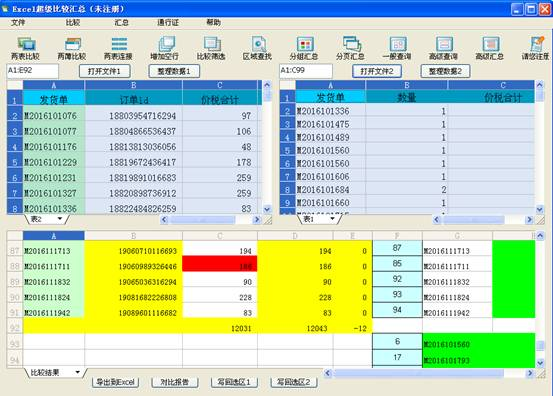The width and height of the screenshot is (553, 396).
Task: Select the red highlighted cell in row 88
Action: point(220,264)
